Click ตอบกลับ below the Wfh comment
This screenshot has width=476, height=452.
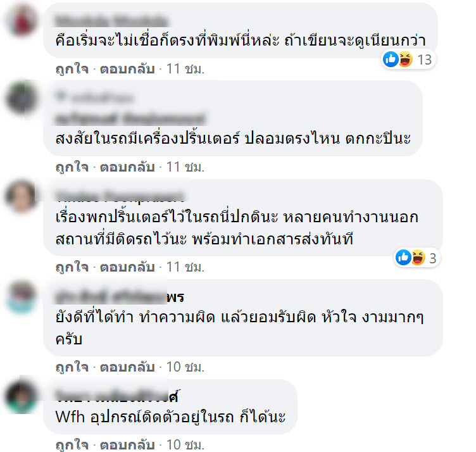tap(127, 445)
